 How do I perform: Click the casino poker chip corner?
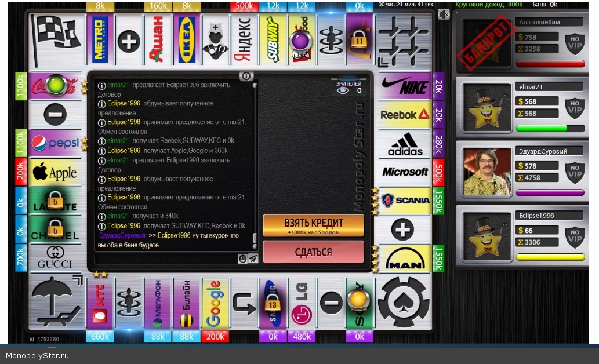pyautogui.click(x=404, y=302)
